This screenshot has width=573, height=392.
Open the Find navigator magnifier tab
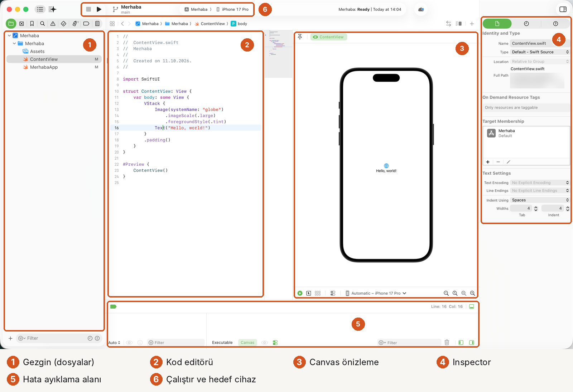point(42,24)
